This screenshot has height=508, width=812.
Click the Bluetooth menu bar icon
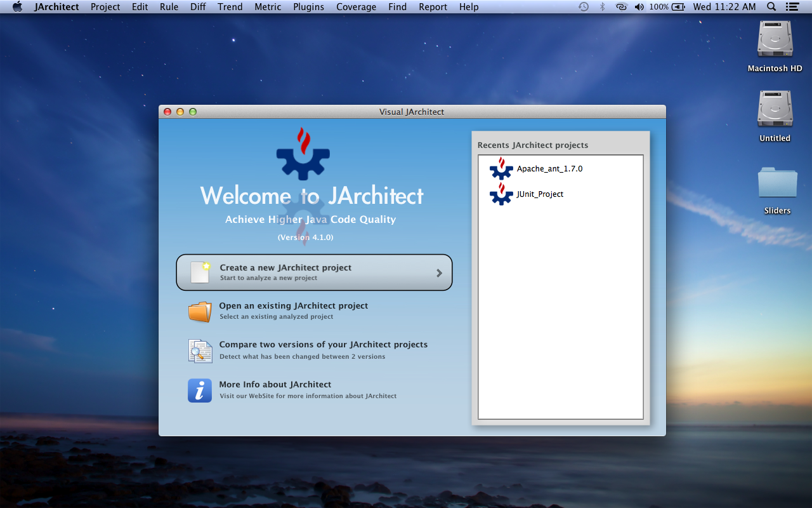pos(603,7)
